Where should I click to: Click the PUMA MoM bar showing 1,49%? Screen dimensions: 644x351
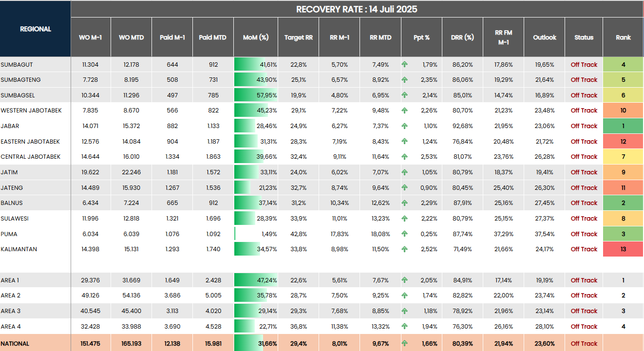tap(256, 234)
